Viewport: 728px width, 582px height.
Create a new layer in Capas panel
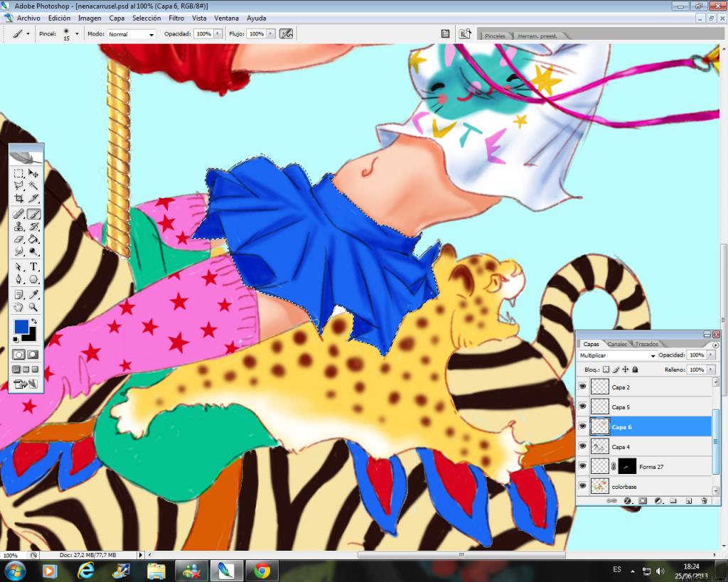pos(689,501)
